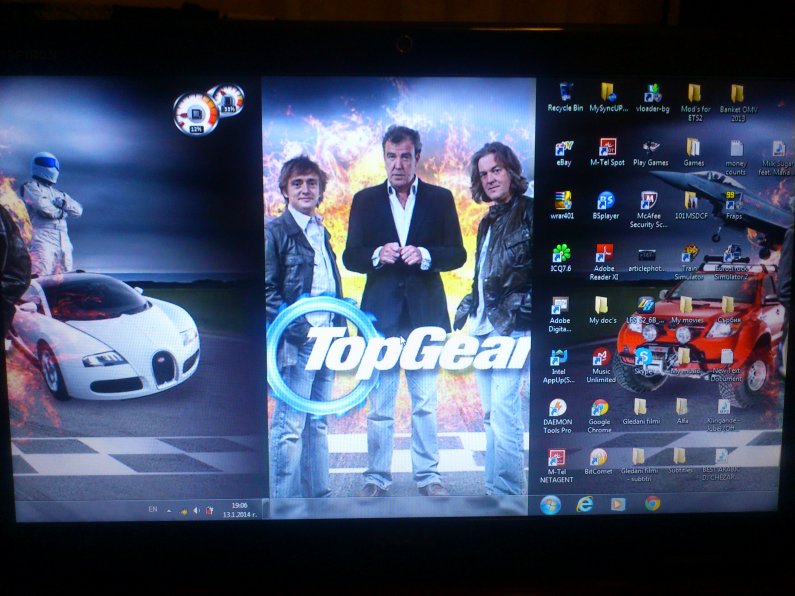Launch DAEMON Tools Pro shortcut
Screen dimensions: 795x596
[x=557, y=408]
